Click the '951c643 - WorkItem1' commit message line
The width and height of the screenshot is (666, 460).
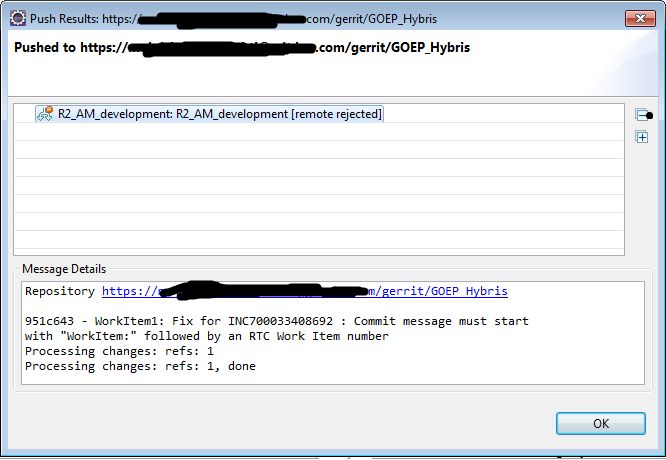(x=277, y=321)
